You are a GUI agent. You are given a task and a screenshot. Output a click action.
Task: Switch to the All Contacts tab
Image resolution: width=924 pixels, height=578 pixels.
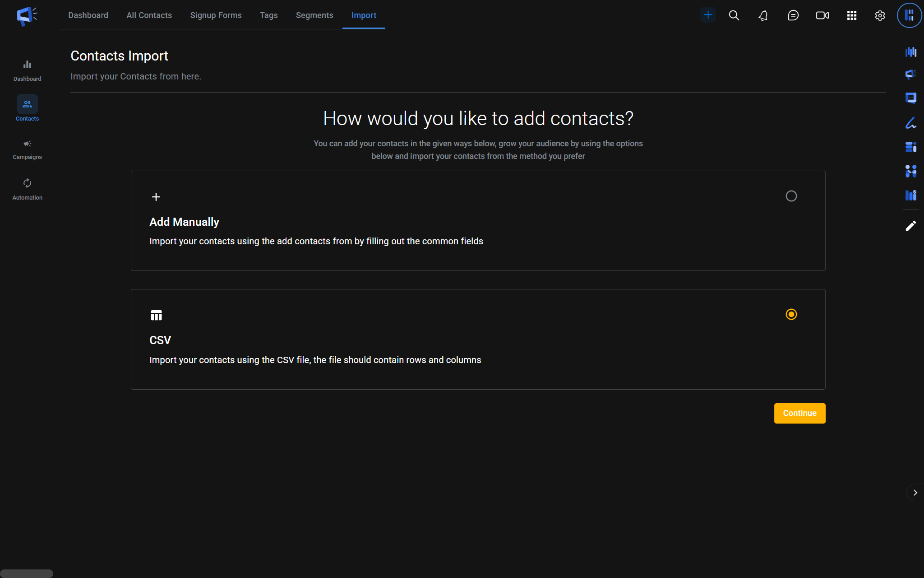[x=149, y=15]
